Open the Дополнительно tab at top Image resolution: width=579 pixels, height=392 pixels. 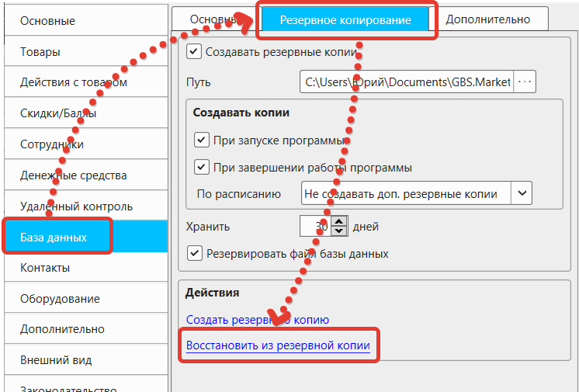pos(487,19)
